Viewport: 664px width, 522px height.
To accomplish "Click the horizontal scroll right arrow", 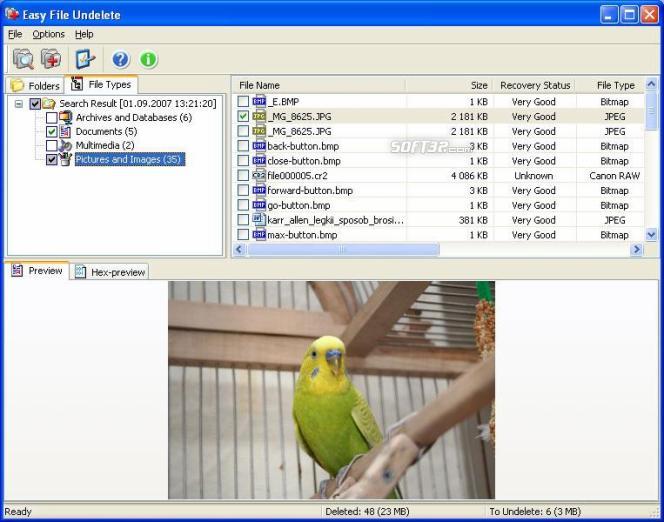I will (636, 249).
